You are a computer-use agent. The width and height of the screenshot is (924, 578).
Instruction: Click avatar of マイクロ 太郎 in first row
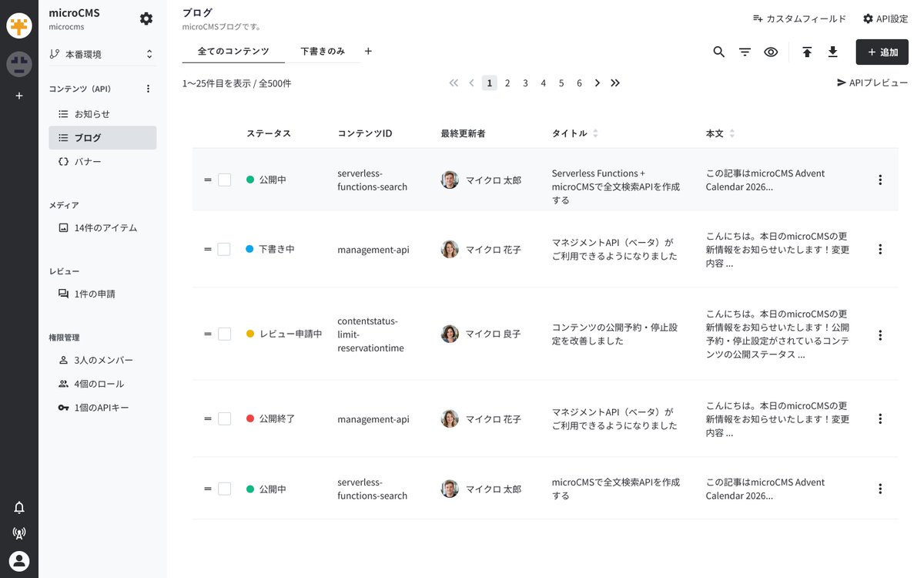click(x=450, y=180)
